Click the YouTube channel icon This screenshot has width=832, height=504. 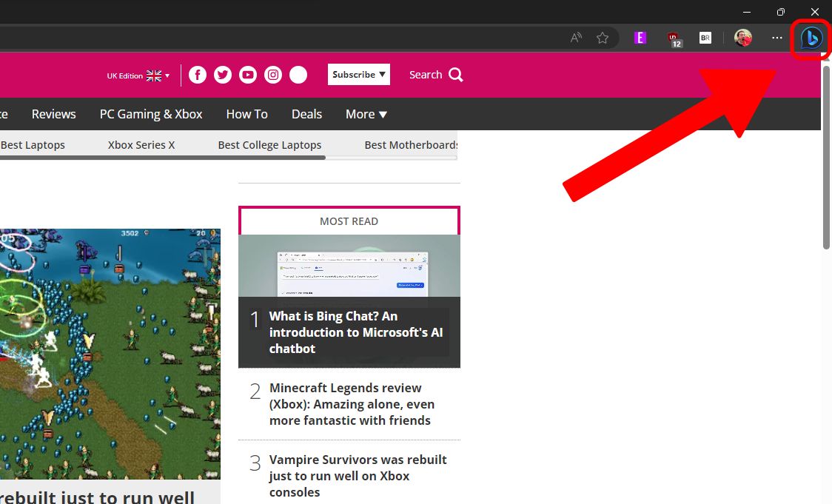tap(247, 74)
